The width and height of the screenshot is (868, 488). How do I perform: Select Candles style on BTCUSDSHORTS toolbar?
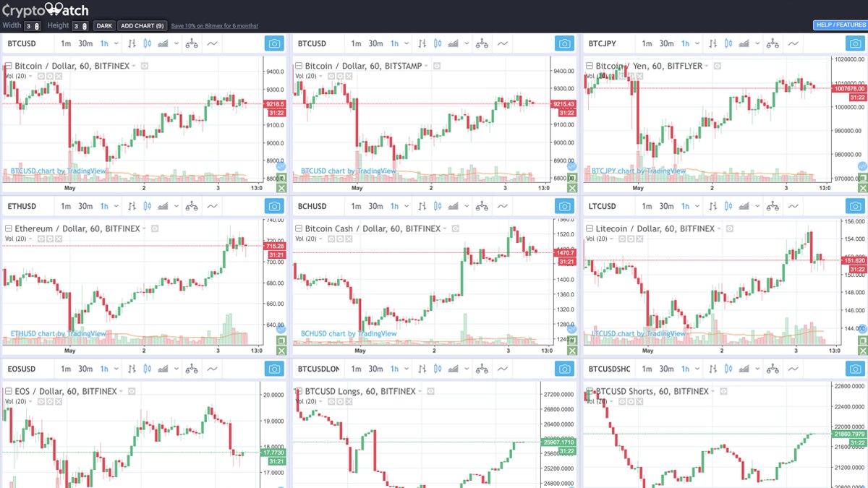728,369
